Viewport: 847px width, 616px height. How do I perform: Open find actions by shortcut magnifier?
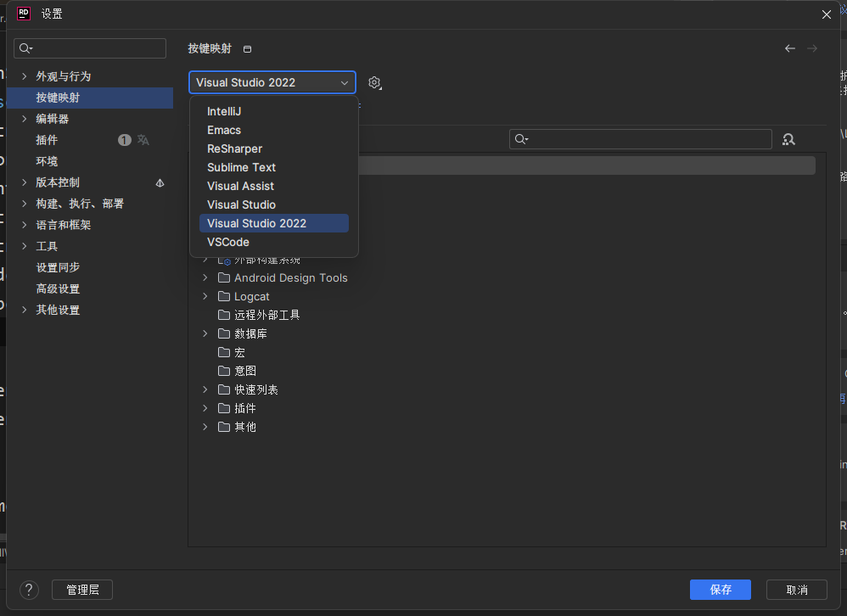788,139
